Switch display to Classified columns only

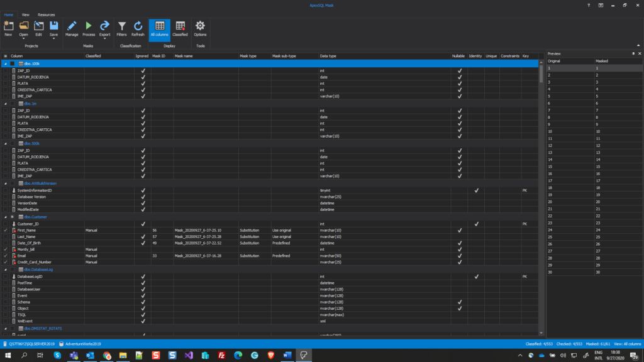180,30
